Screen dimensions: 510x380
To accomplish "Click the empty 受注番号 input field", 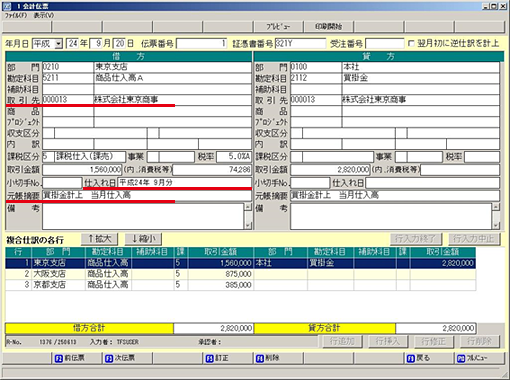I will point(385,44).
